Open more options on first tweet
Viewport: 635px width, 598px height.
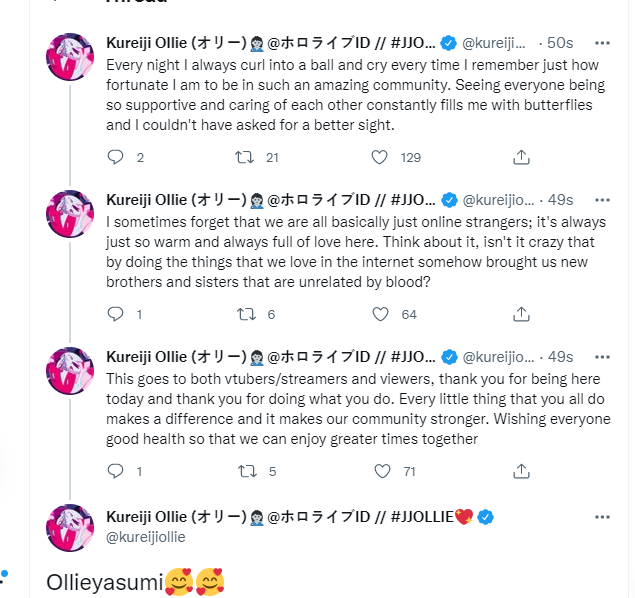602,43
